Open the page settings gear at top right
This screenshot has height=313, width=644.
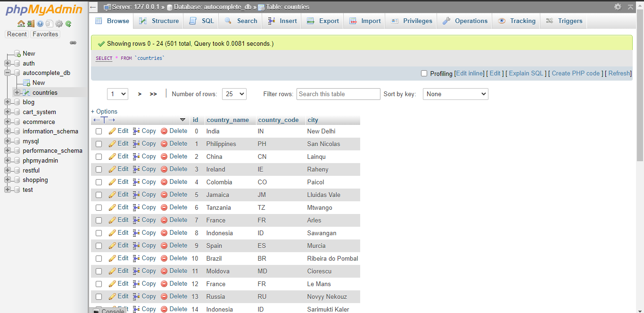coord(619,7)
